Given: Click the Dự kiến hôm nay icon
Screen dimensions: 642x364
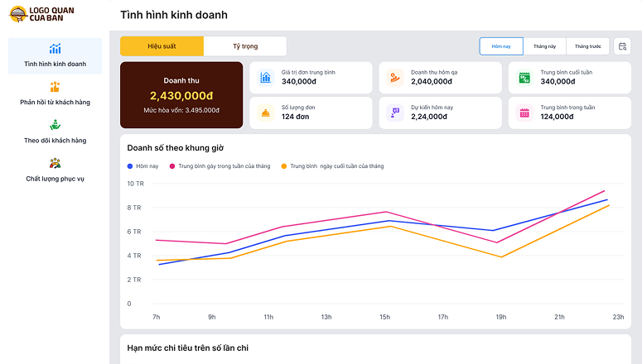Looking at the screenshot, I should (395, 113).
